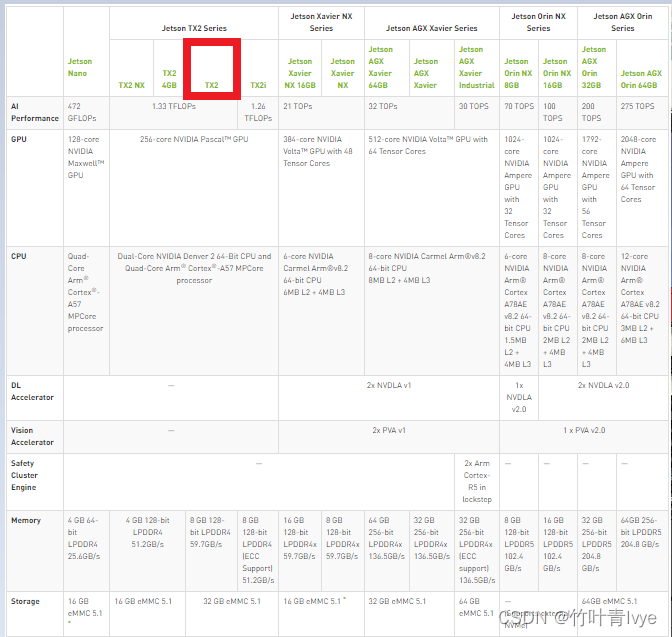Click the Memory row label
Image resolution: width=672 pixels, height=637 pixels.
26,520
